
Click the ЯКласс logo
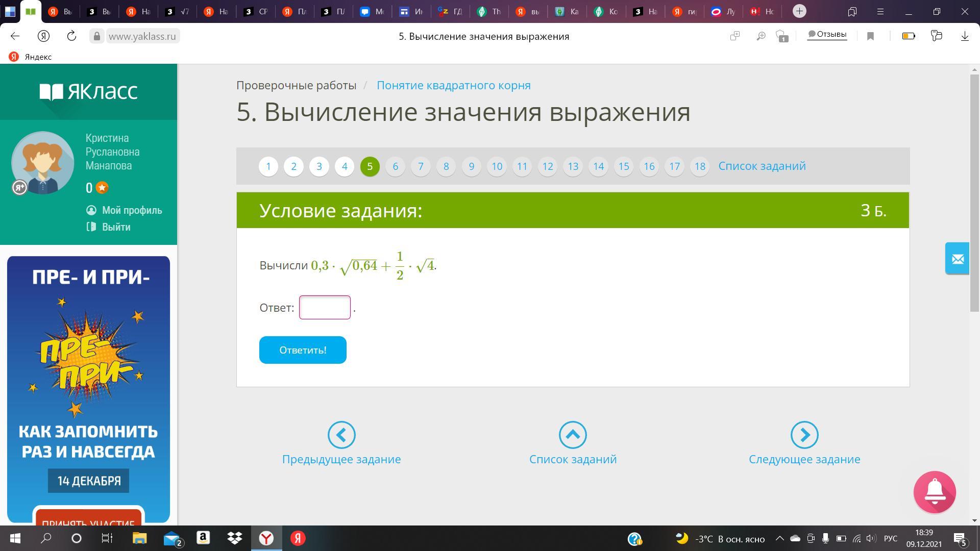point(88,92)
